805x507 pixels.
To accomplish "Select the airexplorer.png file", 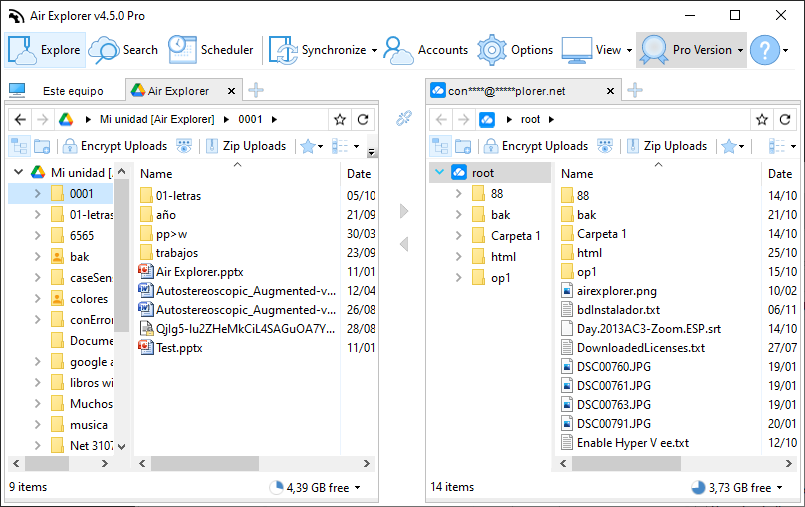I will (x=617, y=291).
